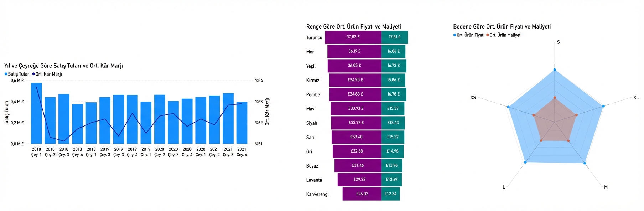Click the blue price point on S axis
Screen dimensions: 644x211
555,70
